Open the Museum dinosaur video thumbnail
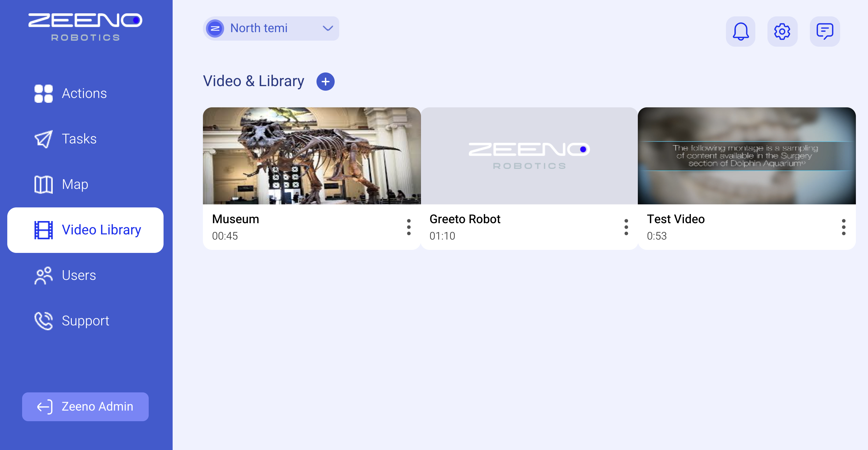 pyautogui.click(x=312, y=156)
